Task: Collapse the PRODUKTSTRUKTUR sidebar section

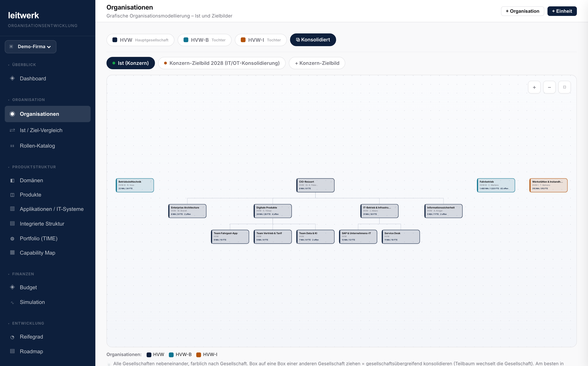Action: click(32, 167)
